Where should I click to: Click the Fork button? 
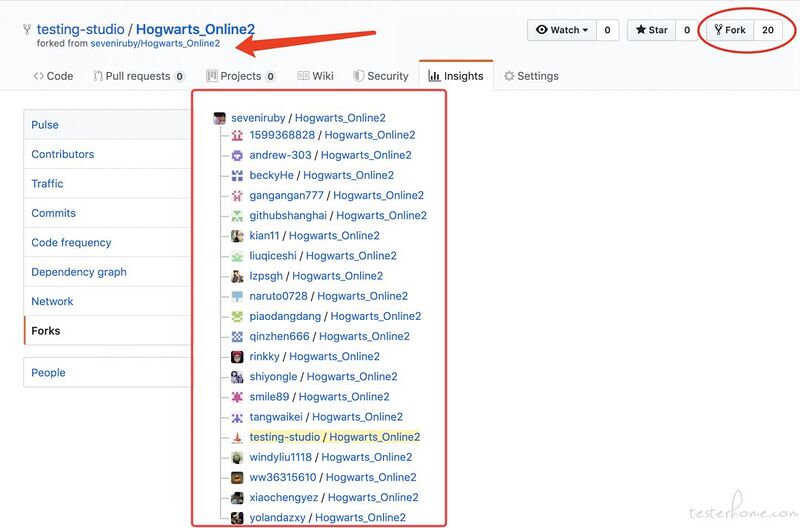(x=730, y=30)
